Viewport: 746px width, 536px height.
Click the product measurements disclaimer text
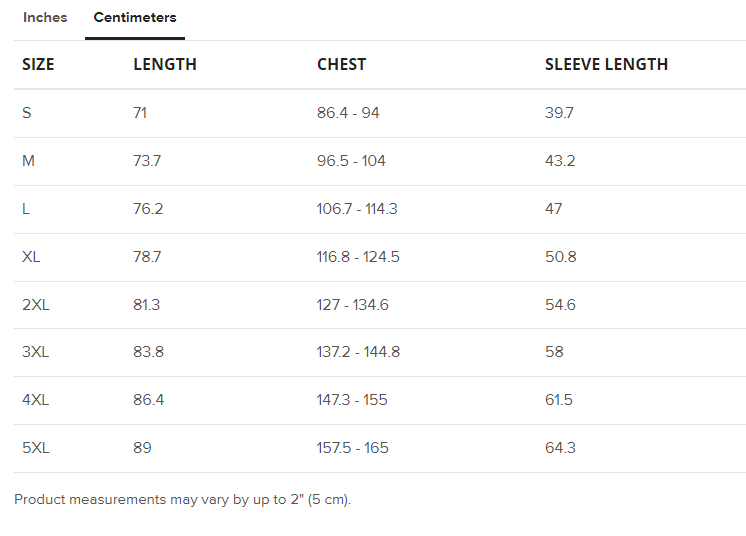(x=182, y=499)
